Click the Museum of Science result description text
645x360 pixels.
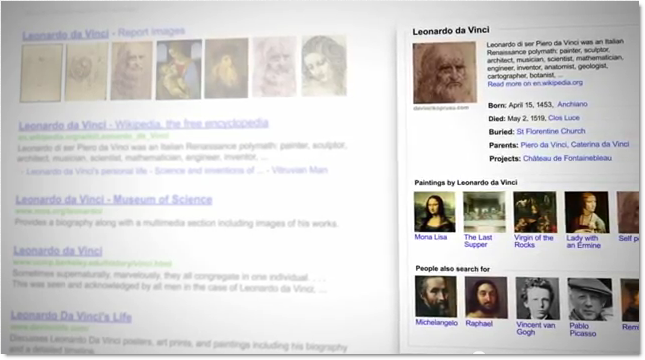[176, 223]
